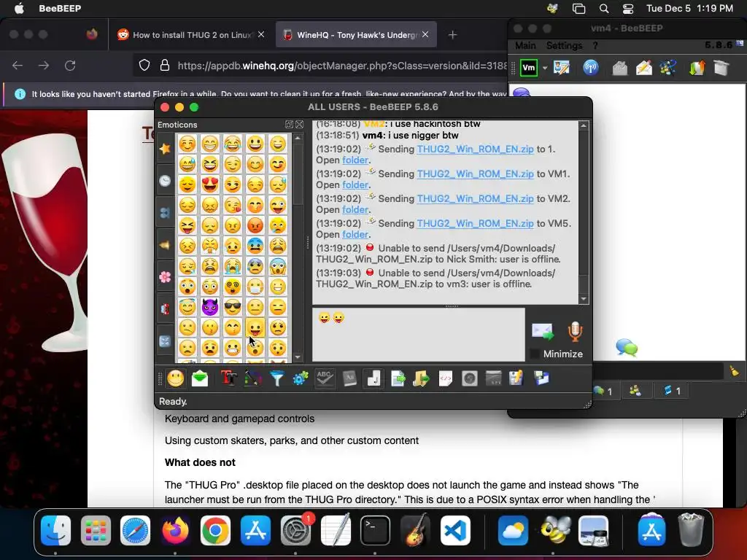Image resolution: width=747 pixels, height=560 pixels.
Task: Open THUG2_Win_ROM_EN.zip link sent to VM1
Action: tap(475, 174)
